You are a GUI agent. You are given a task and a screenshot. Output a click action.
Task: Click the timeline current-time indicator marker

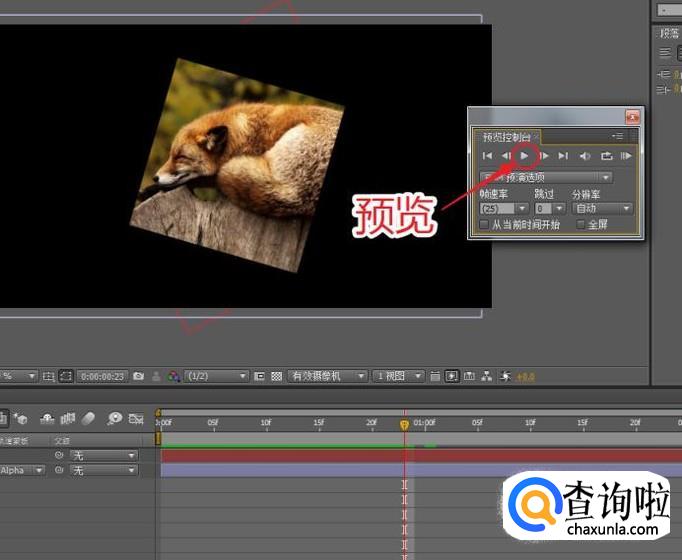click(405, 424)
